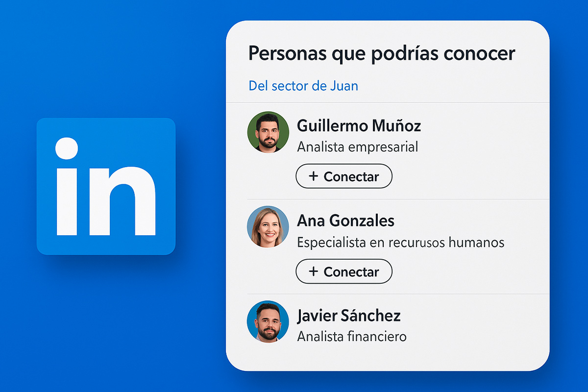
Task: Select the name Ana Gonzales
Action: [345, 220]
